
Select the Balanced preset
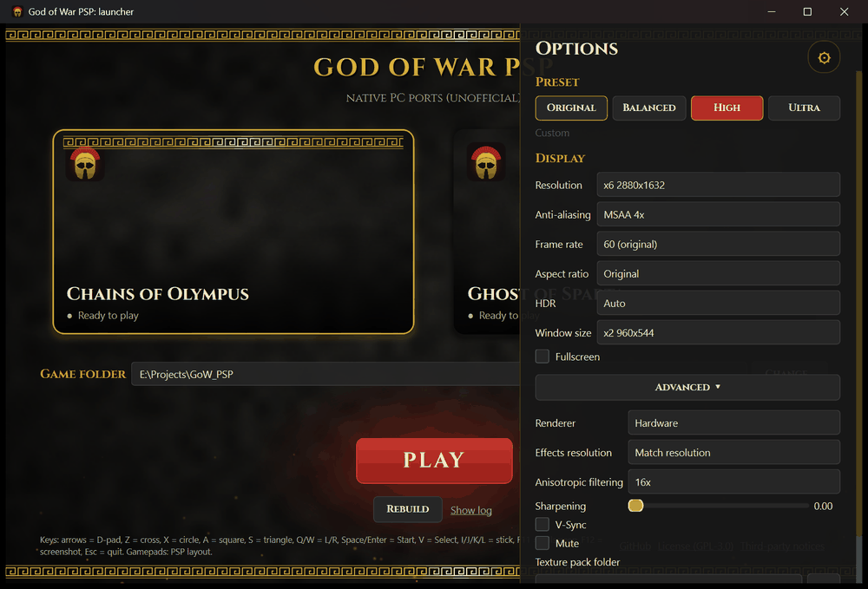tap(648, 108)
